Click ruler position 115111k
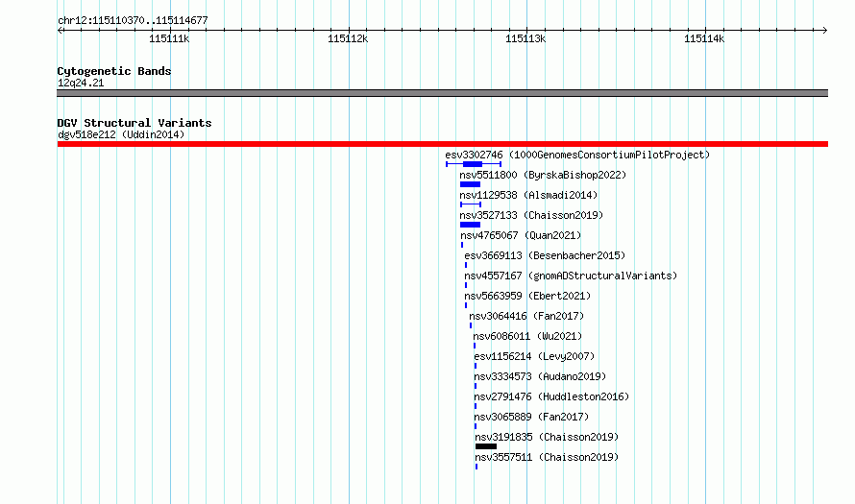The image size is (855, 504). click(169, 38)
